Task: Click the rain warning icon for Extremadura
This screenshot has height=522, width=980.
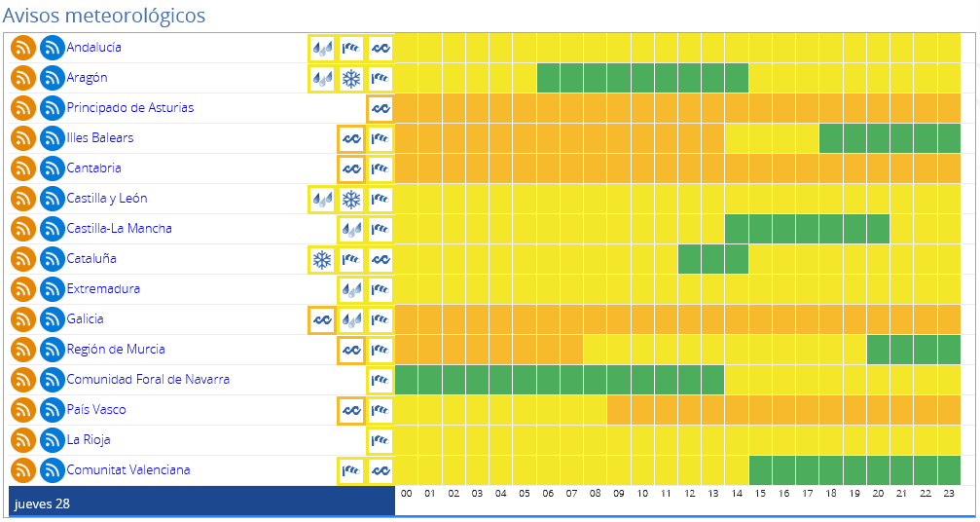Action: click(x=351, y=289)
